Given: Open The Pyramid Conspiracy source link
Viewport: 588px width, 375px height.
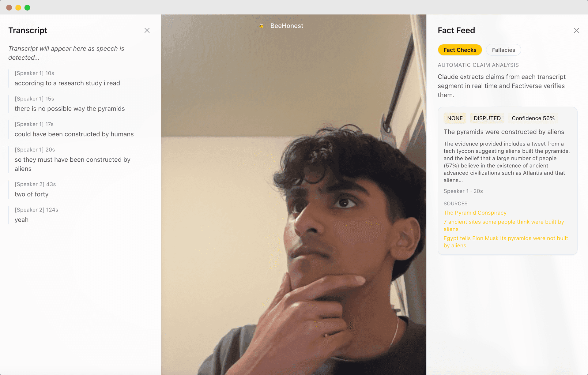Looking at the screenshot, I should (x=475, y=213).
